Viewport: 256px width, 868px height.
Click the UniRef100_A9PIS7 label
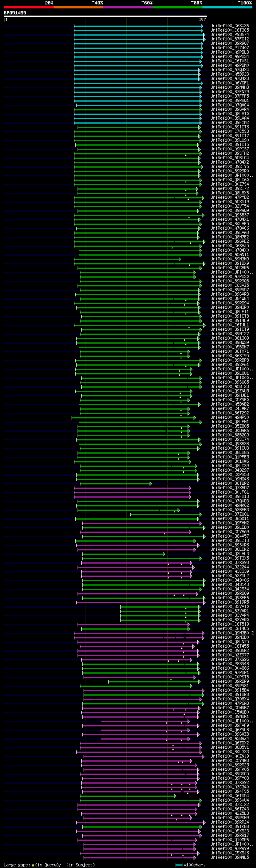coord(230,149)
